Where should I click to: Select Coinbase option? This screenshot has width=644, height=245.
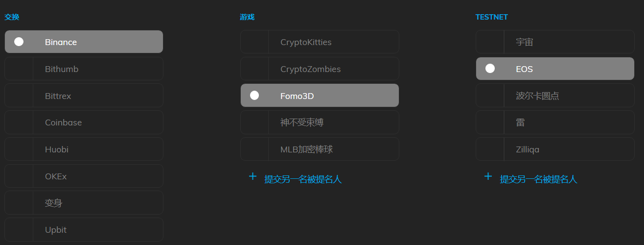(84, 122)
